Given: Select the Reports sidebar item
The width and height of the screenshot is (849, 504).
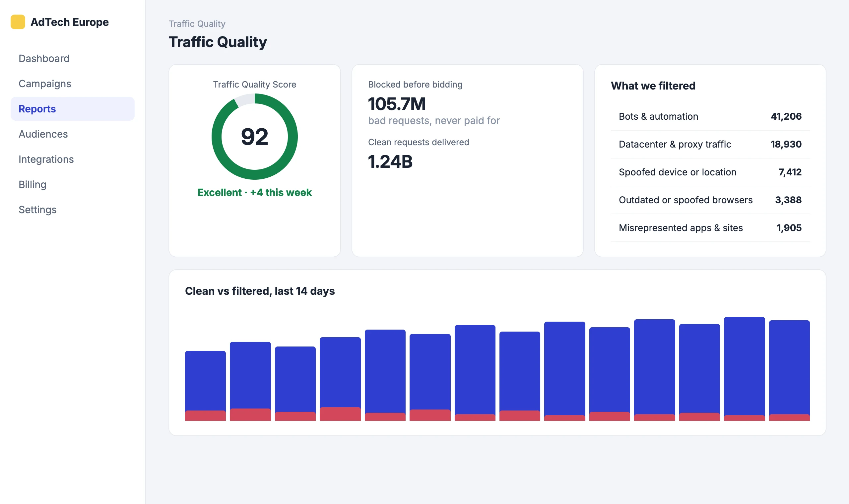Looking at the screenshot, I should (72, 109).
